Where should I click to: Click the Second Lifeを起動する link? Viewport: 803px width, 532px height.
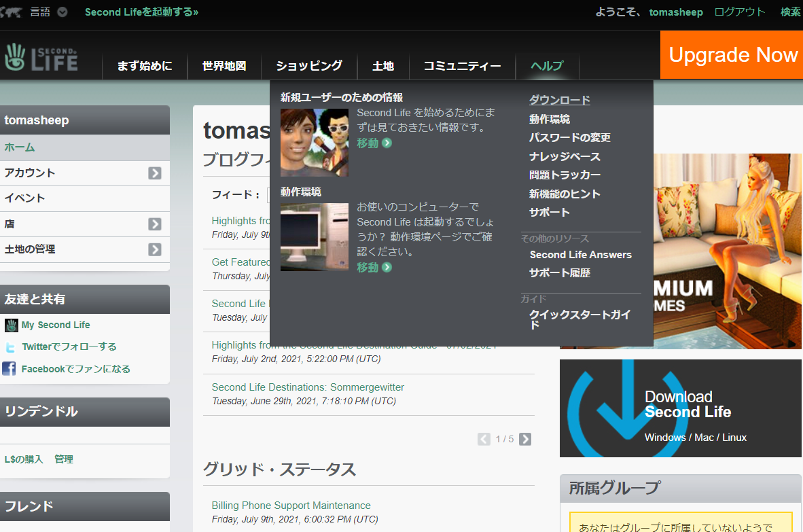point(141,12)
